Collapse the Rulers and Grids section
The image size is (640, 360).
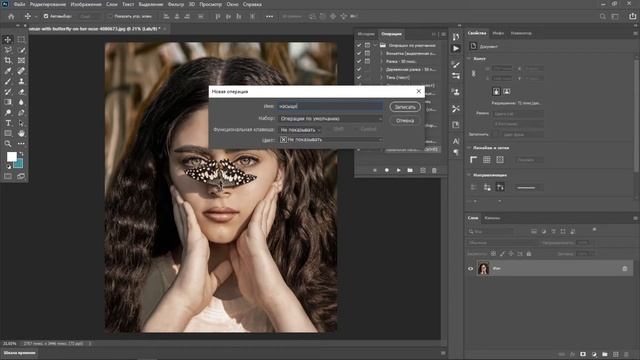click(469, 148)
